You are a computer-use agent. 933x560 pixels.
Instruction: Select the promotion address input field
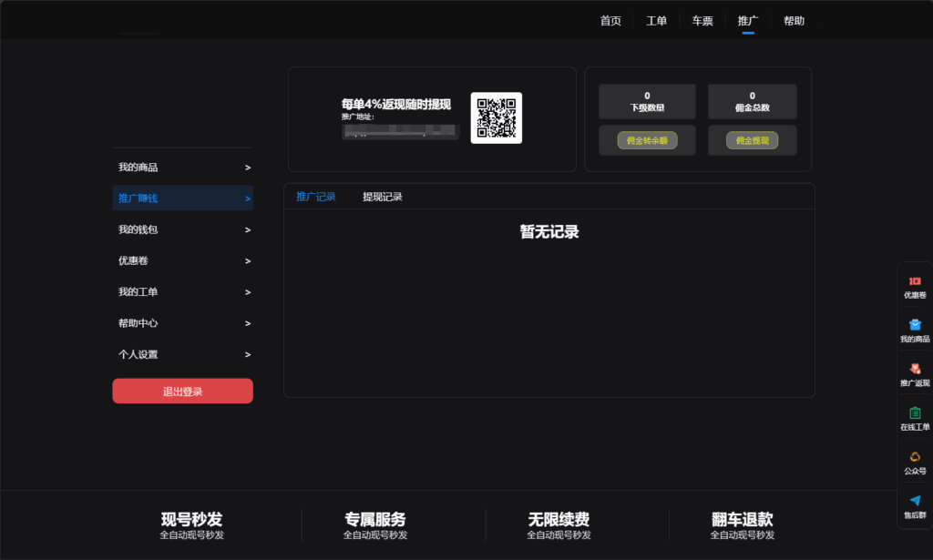tap(399, 131)
